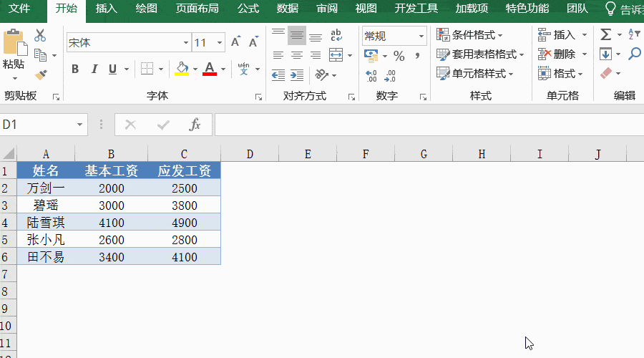644x358 pixels.
Task: Switch to the 页面布局 tab
Action: (x=197, y=8)
